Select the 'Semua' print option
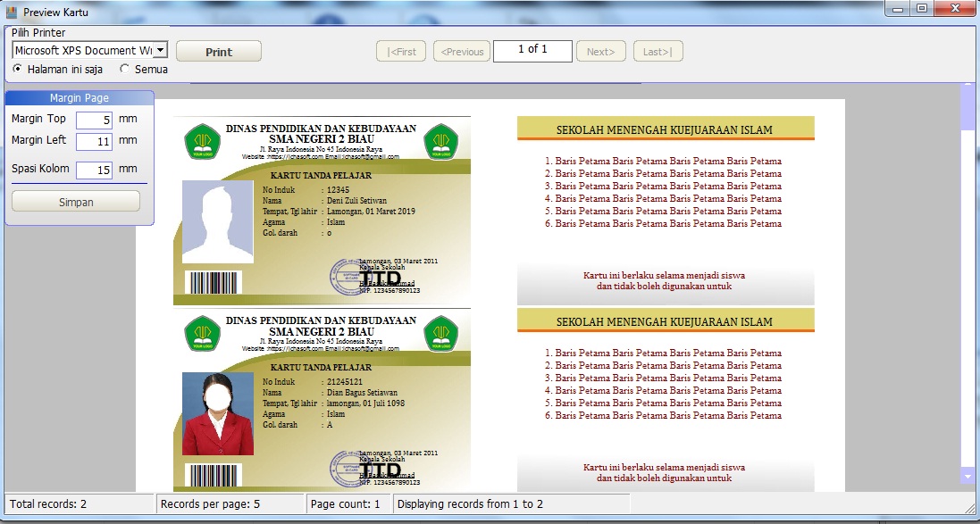The height and width of the screenshot is (524, 980). 123,68
